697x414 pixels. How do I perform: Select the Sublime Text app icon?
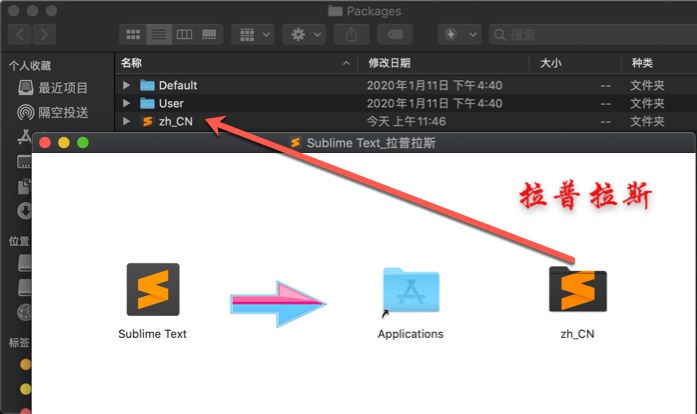[153, 289]
